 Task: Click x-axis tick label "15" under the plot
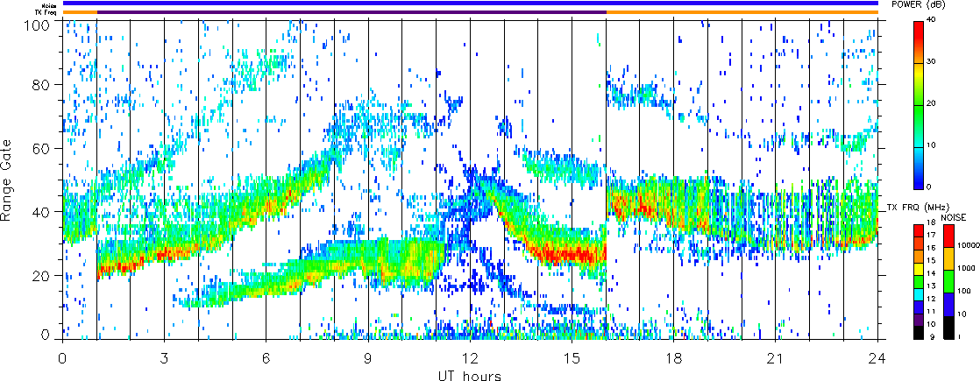pyautogui.click(x=572, y=357)
